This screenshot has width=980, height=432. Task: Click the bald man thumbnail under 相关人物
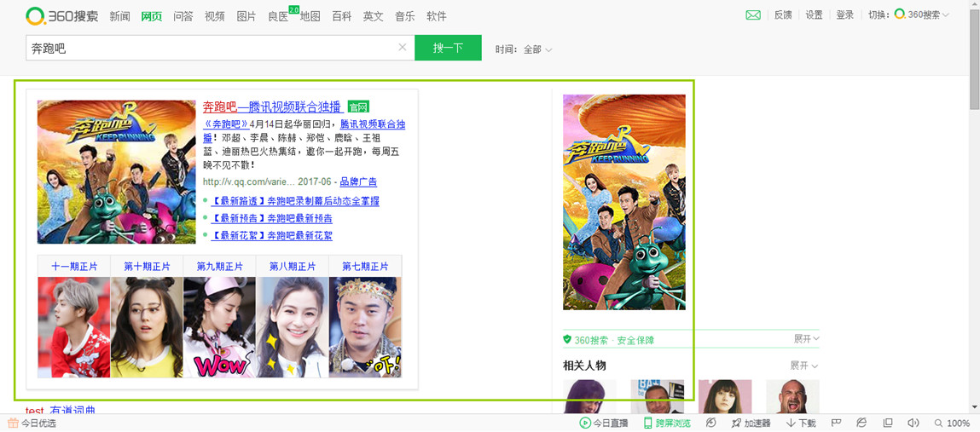(x=792, y=396)
